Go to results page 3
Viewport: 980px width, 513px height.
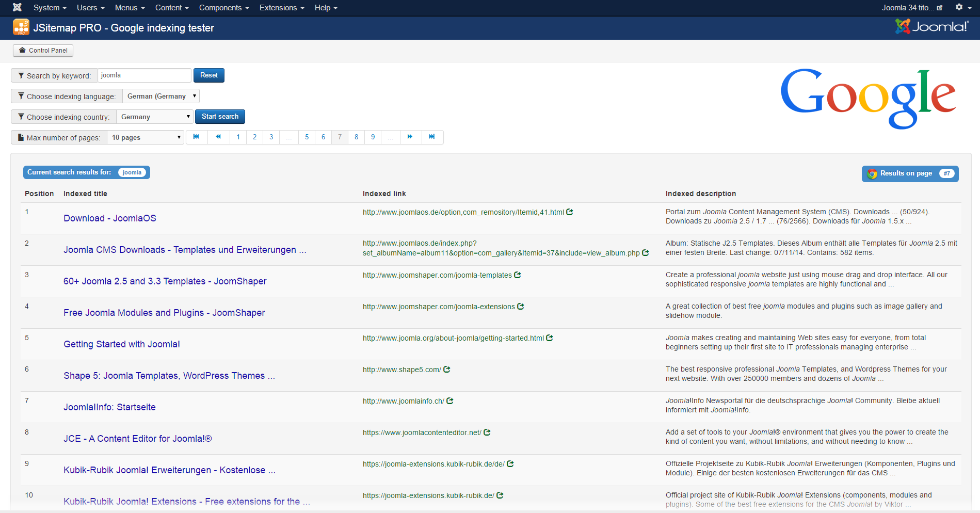(271, 137)
